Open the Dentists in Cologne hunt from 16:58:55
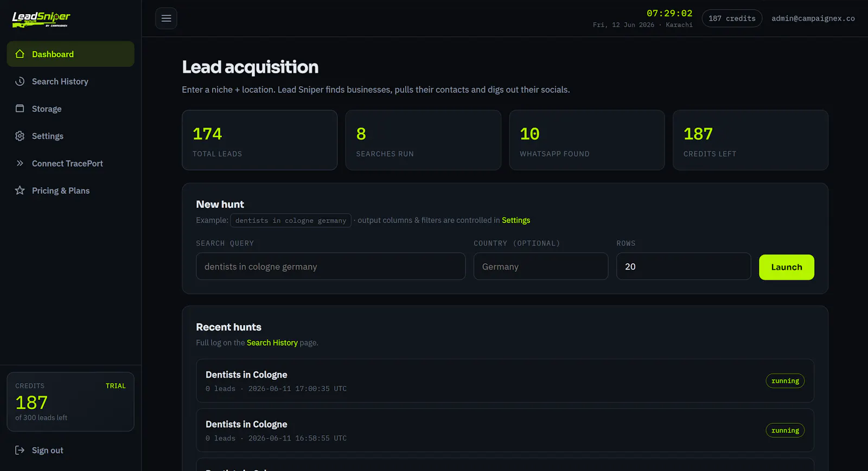The width and height of the screenshot is (868, 471). [505, 430]
